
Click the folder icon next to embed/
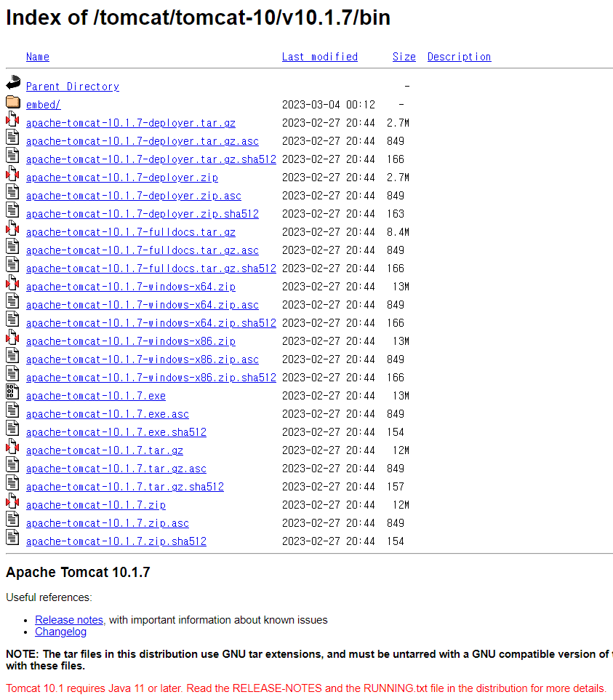point(13,102)
